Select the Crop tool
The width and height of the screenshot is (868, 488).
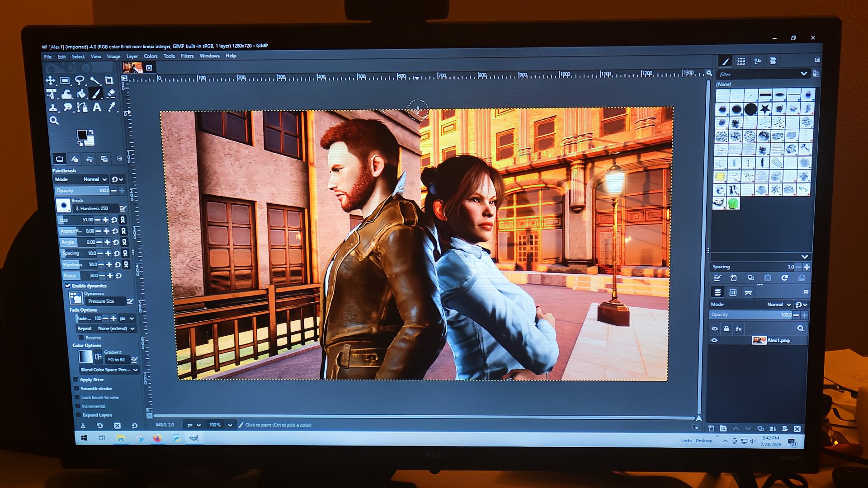[109, 80]
